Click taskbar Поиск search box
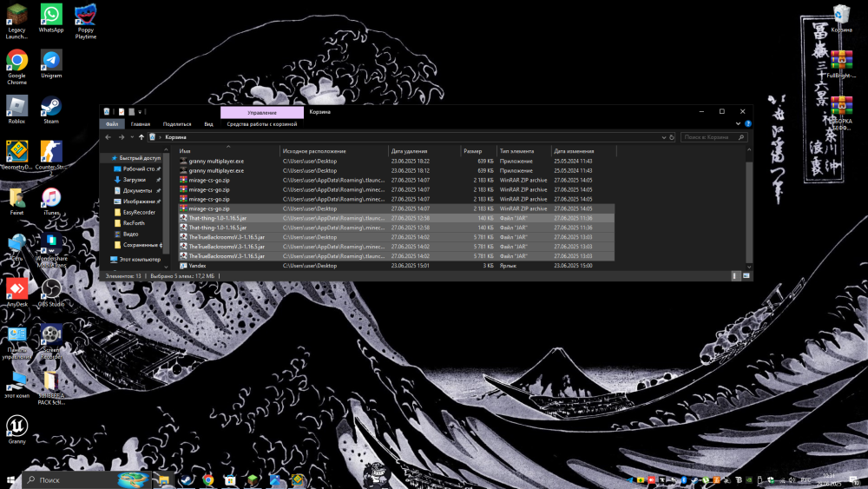 [x=86, y=479]
